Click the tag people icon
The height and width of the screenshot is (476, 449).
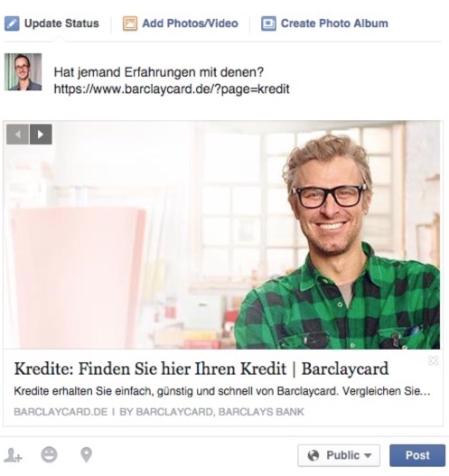(14, 455)
